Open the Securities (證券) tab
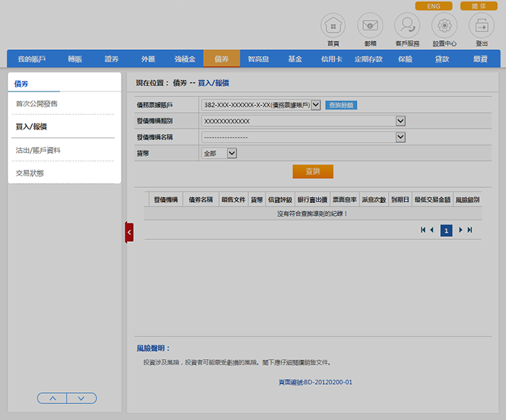 coord(112,59)
